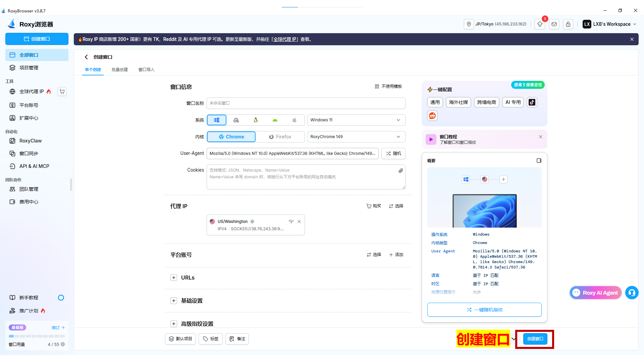644x362 pixels.
Task: Select the macOS system icon
Action: tap(236, 120)
